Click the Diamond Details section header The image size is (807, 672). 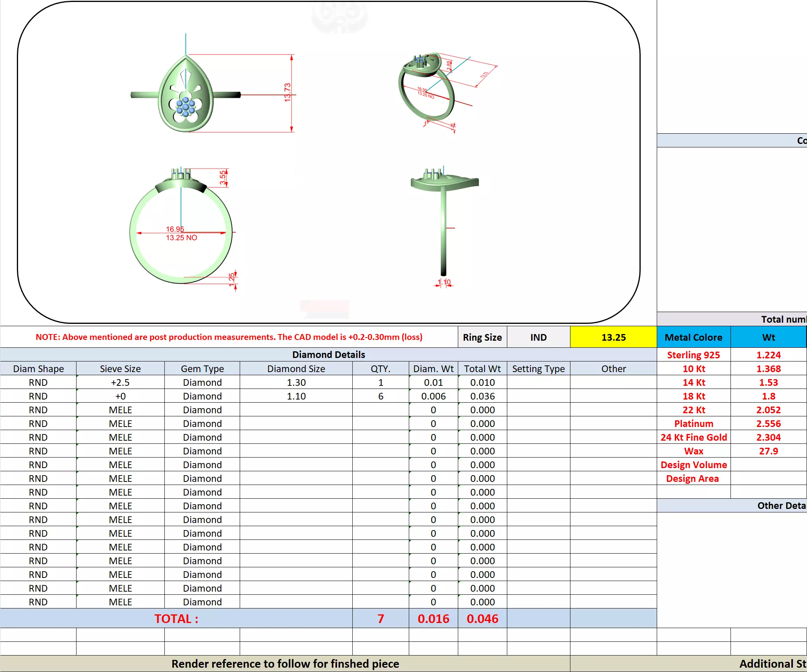(x=328, y=354)
